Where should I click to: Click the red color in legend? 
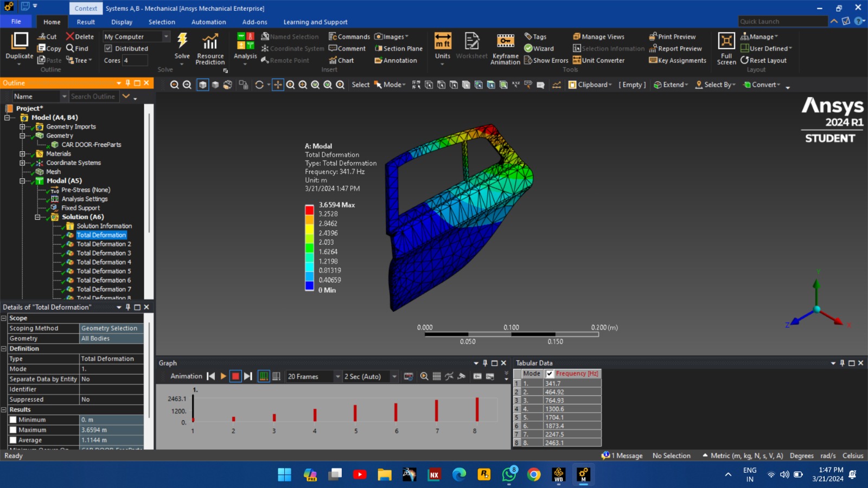coord(309,210)
